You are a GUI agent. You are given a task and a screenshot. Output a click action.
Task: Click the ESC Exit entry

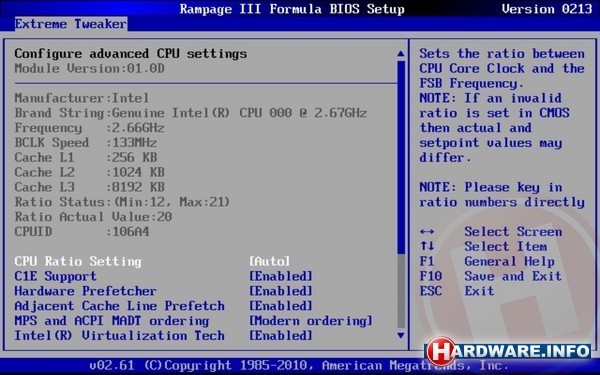(457, 291)
